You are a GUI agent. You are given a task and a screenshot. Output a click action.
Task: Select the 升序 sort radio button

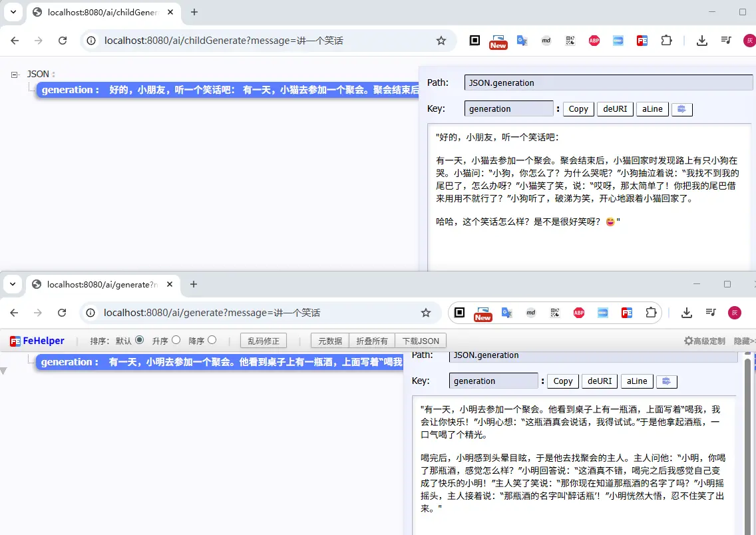(176, 340)
